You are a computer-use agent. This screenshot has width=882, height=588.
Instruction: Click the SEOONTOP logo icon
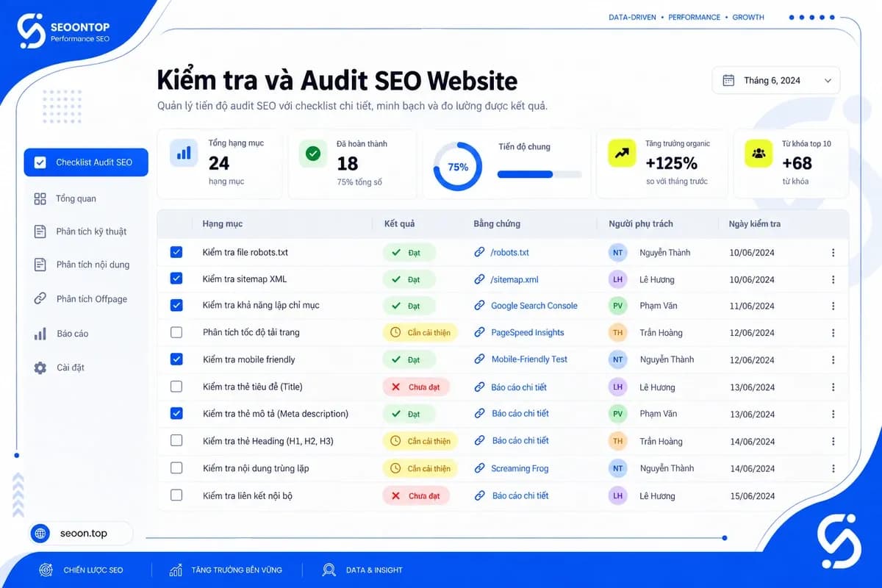[31, 32]
